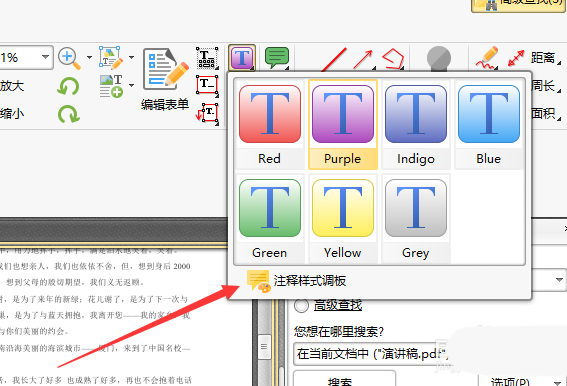This screenshot has width=567, height=386.
Task: Pick the Yellow typewriter style
Action: [343, 219]
